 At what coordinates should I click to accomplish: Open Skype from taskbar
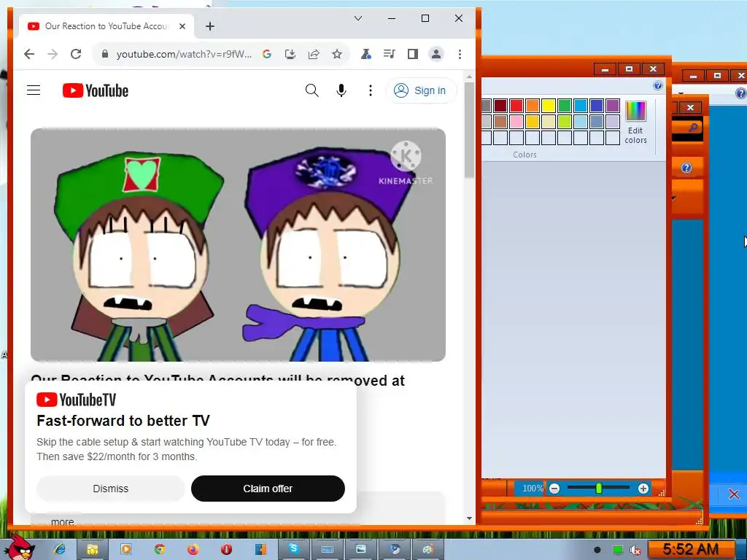point(293,550)
